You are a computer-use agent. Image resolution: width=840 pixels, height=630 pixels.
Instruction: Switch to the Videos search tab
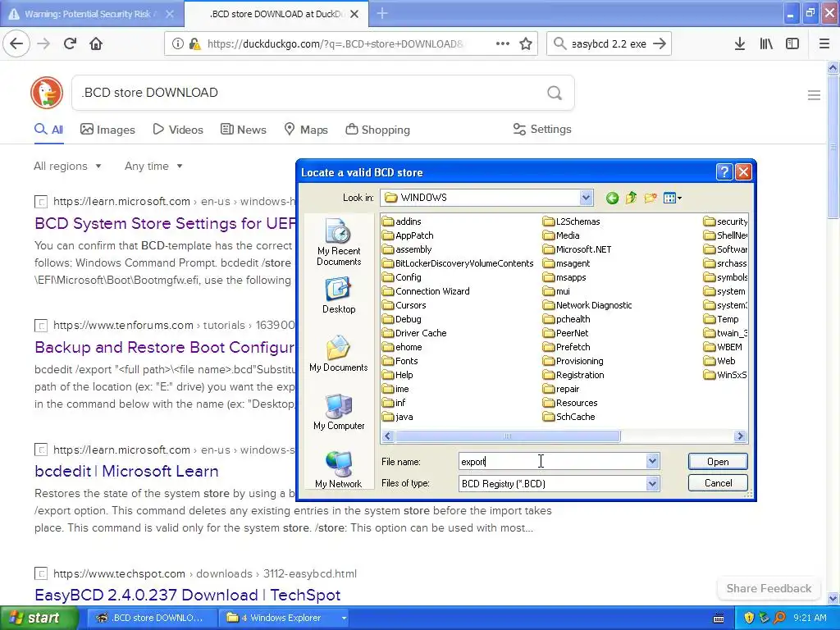point(178,130)
